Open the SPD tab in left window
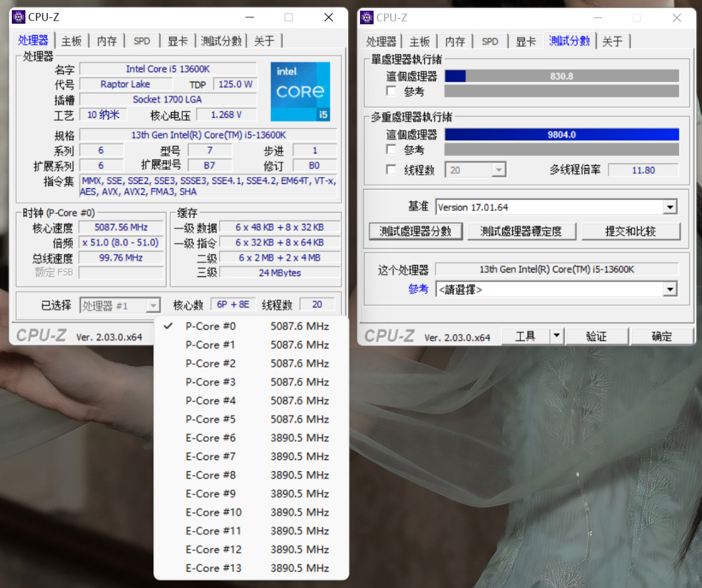Viewport: 702px width, 588px height. [142, 41]
